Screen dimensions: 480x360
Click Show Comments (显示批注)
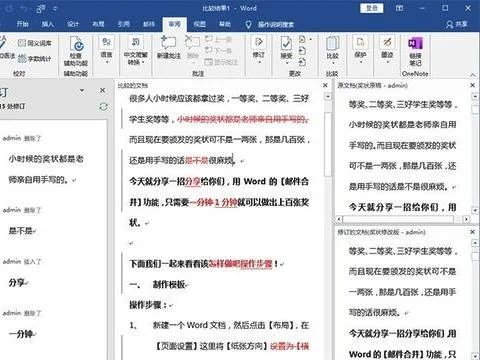click(221, 62)
